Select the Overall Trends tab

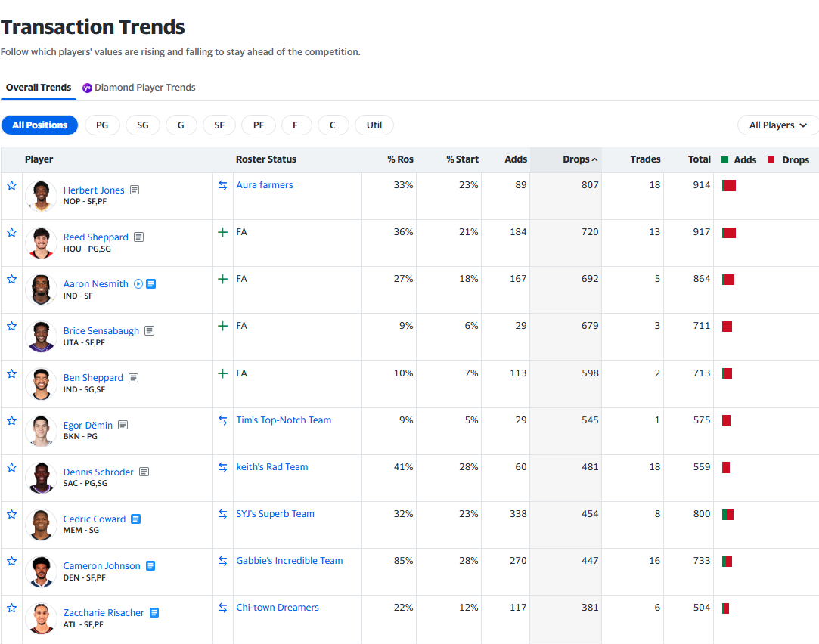click(39, 88)
